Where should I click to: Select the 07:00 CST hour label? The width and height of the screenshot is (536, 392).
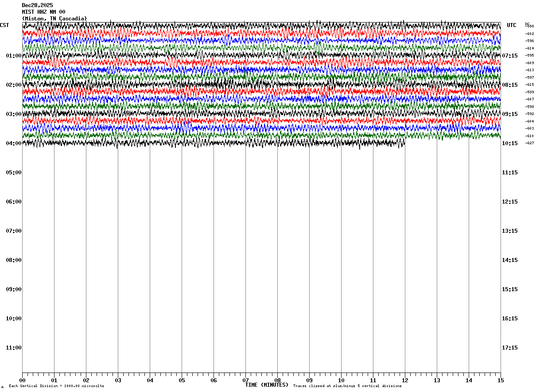[13, 231]
